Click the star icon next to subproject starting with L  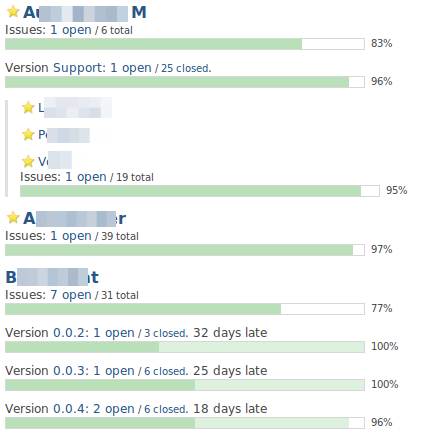(28, 108)
